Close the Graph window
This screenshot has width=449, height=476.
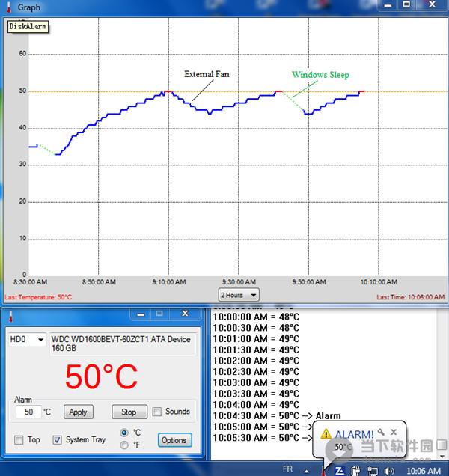coord(432,4)
